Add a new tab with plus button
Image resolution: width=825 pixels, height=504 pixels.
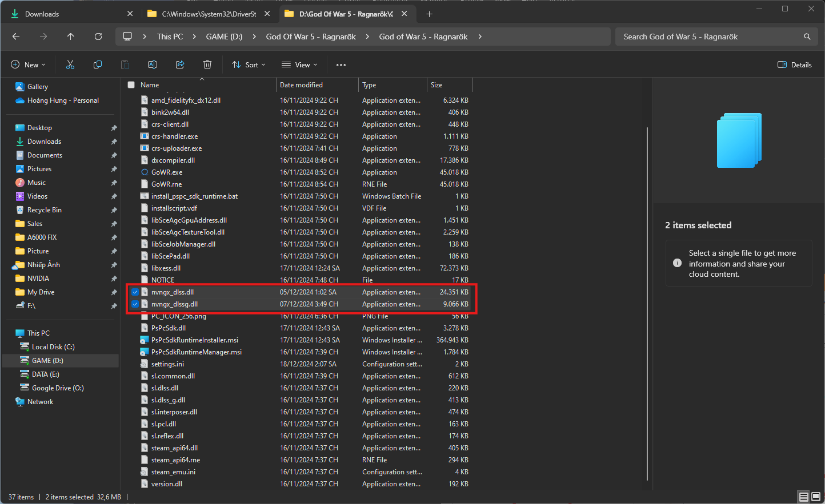pyautogui.click(x=429, y=14)
